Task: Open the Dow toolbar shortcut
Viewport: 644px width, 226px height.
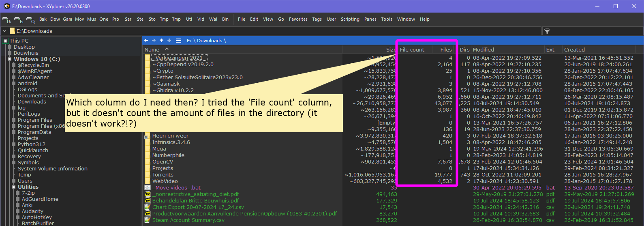Action: pyautogui.click(x=55, y=19)
